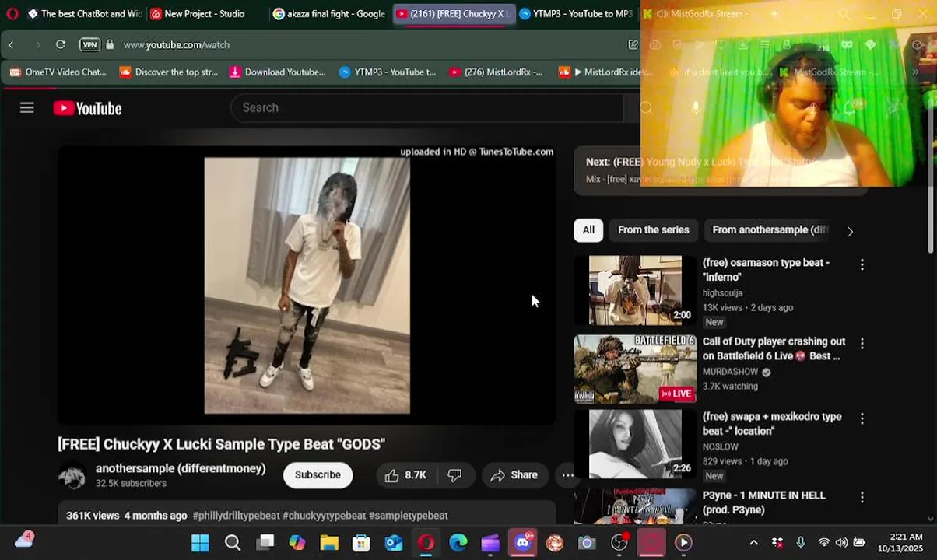
Task: Open Windows Start menu
Action: (200, 543)
